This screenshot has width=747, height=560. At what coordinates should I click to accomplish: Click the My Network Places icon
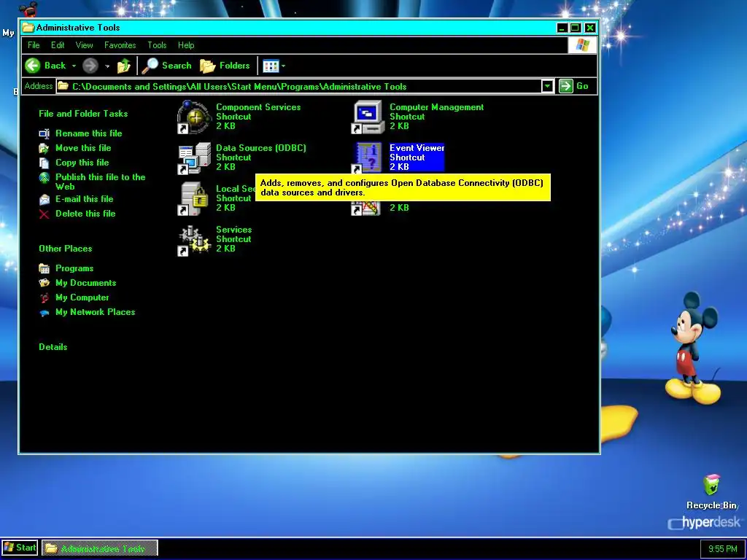(44, 313)
